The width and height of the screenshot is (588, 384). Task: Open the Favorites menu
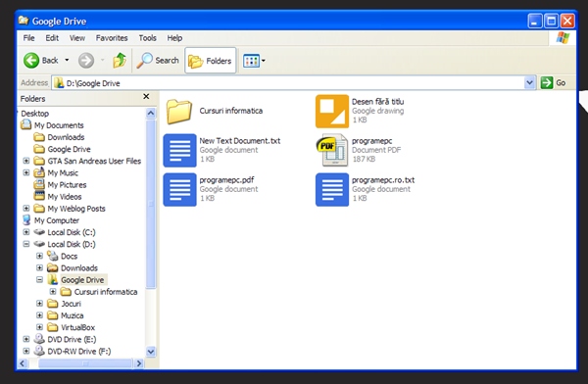click(x=112, y=38)
